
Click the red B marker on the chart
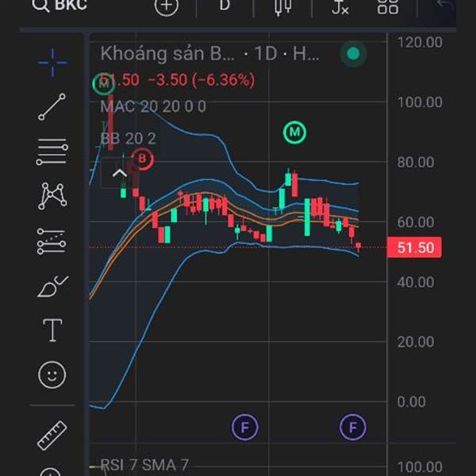142,159
